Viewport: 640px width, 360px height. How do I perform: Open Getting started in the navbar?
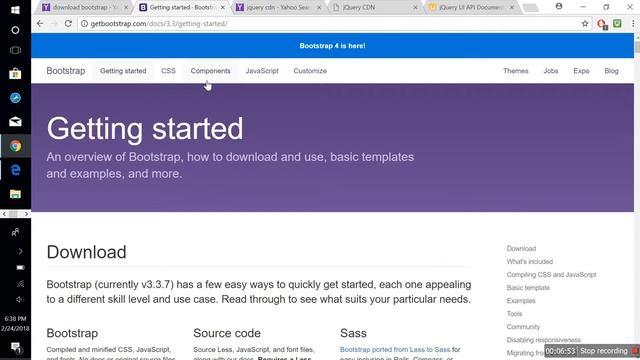click(123, 71)
